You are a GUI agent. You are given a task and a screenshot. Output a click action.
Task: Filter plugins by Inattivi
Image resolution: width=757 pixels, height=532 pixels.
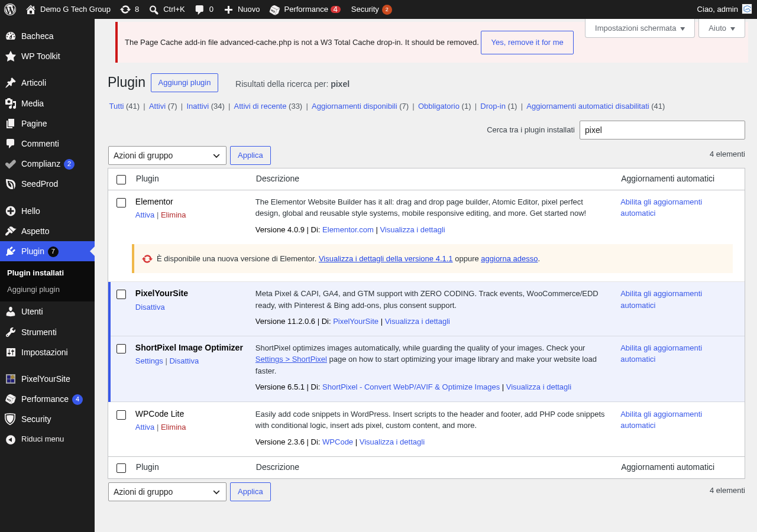coord(198,106)
